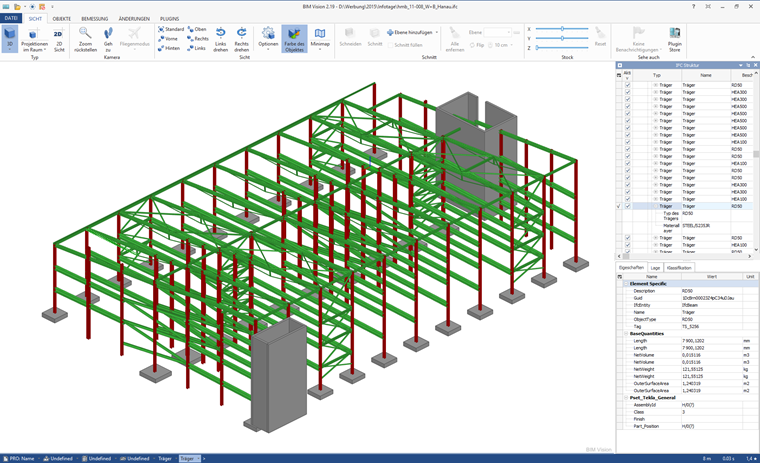Image resolution: width=760 pixels, height=463 pixels.
Task: Select the Guid property row
Action: [x=688, y=298]
